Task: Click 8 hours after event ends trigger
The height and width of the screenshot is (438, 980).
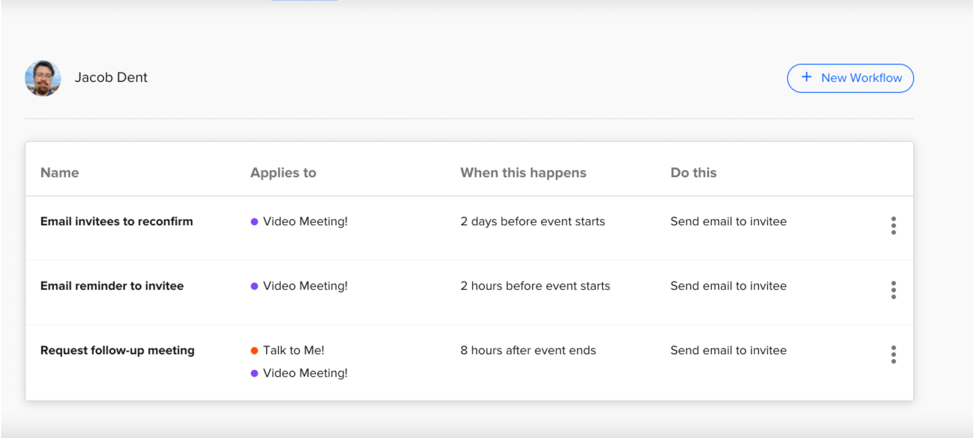Action: click(x=528, y=350)
